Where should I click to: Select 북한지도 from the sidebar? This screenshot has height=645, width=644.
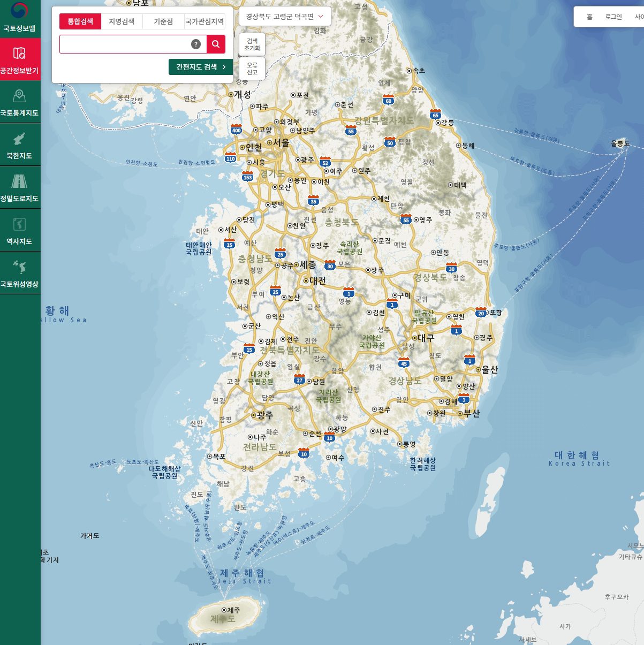[20, 145]
